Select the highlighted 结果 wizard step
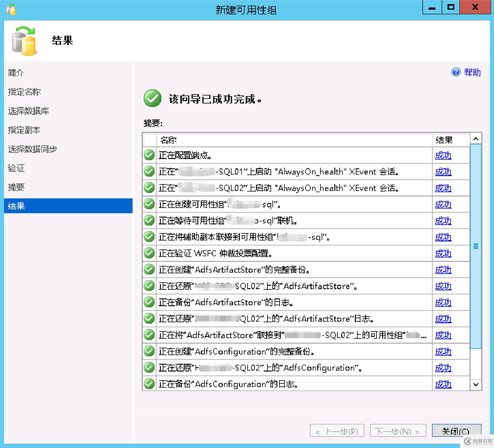Screen dimensions: 494x448 (x=68, y=206)
